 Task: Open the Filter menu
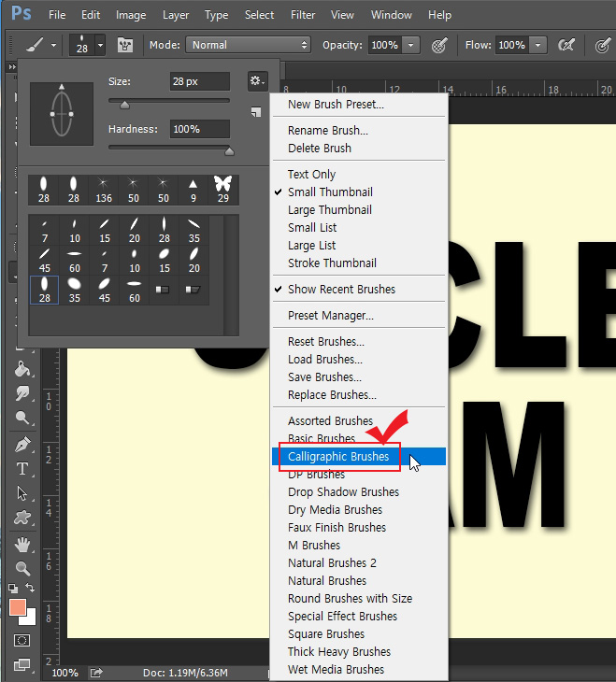(303, 15)
